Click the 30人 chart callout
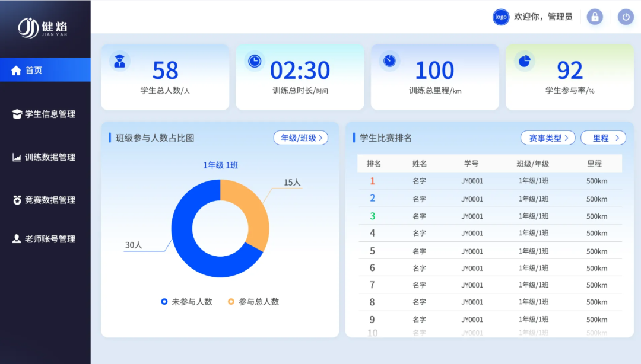The width and height of the screenshot is (641, 364). pyautogui.click(x=134, y=245)
